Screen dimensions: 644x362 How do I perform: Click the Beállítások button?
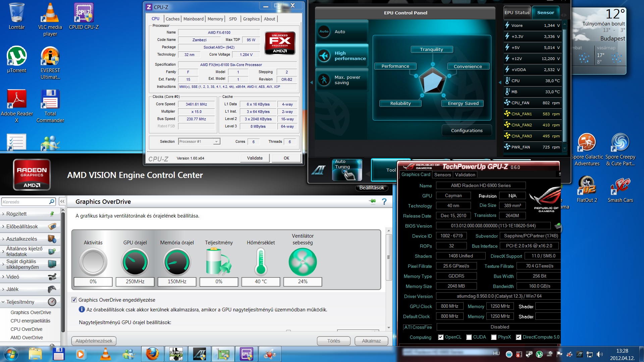click(x=372, y=188)
